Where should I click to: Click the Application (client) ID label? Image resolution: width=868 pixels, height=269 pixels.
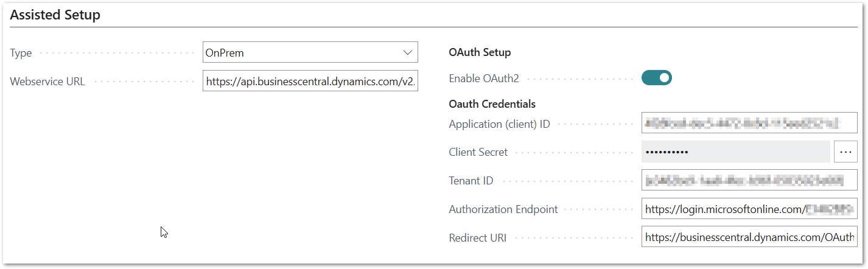tap(499, 124)
